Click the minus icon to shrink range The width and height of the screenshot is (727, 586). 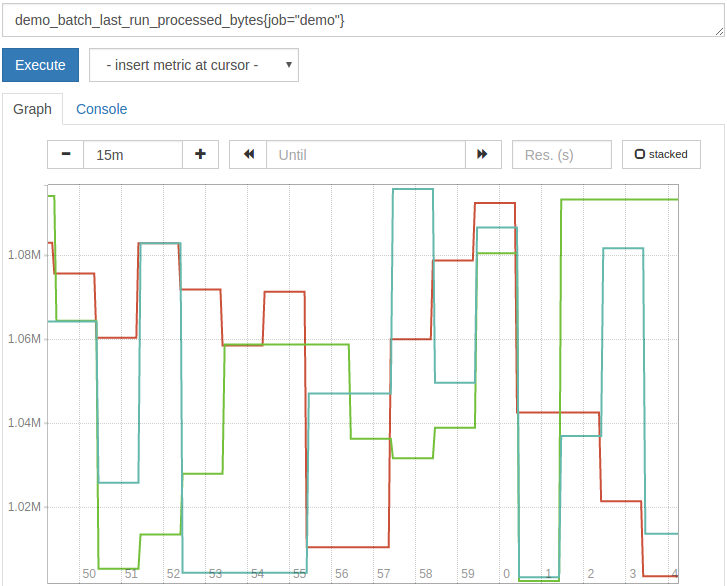click(x=66, y=154)
